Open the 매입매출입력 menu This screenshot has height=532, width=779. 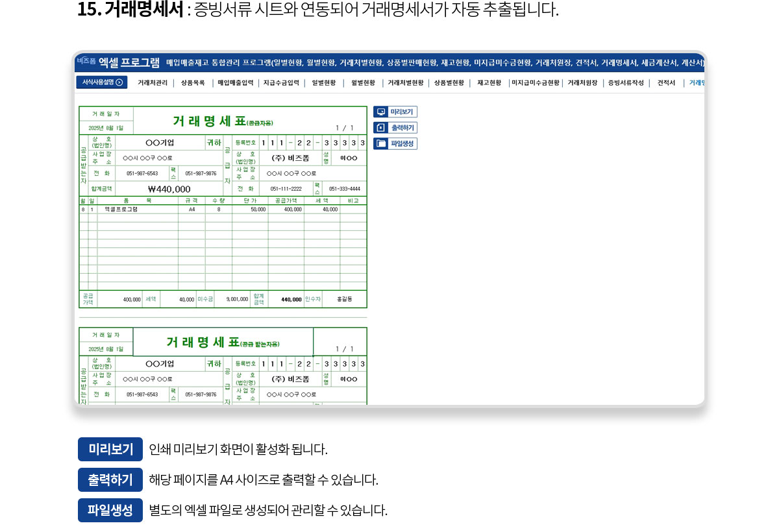click(235, 83)
